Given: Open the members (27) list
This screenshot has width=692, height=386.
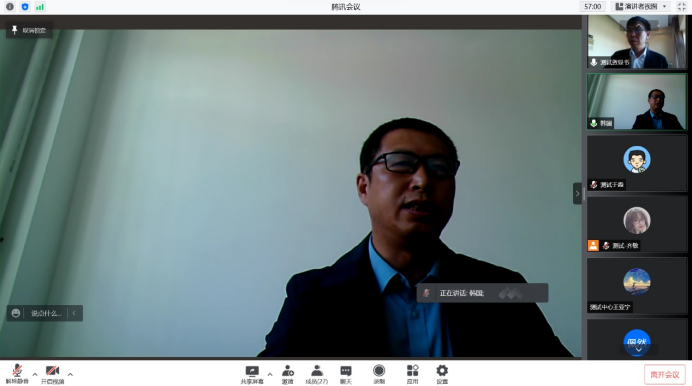Looking at the screenshot, I should coord(317,375).
